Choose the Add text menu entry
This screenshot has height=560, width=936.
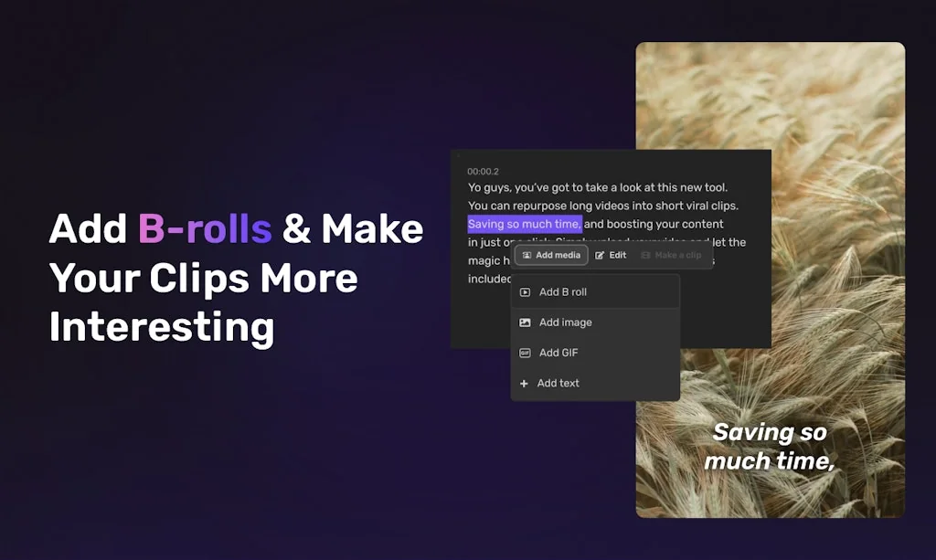[558, 384]
